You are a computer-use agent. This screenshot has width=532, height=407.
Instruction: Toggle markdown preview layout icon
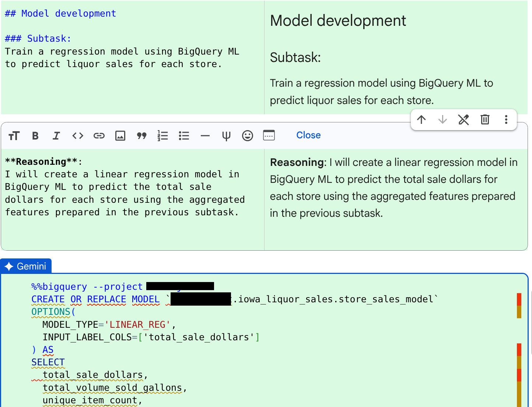pyautogui.click(x=269, y=135)
